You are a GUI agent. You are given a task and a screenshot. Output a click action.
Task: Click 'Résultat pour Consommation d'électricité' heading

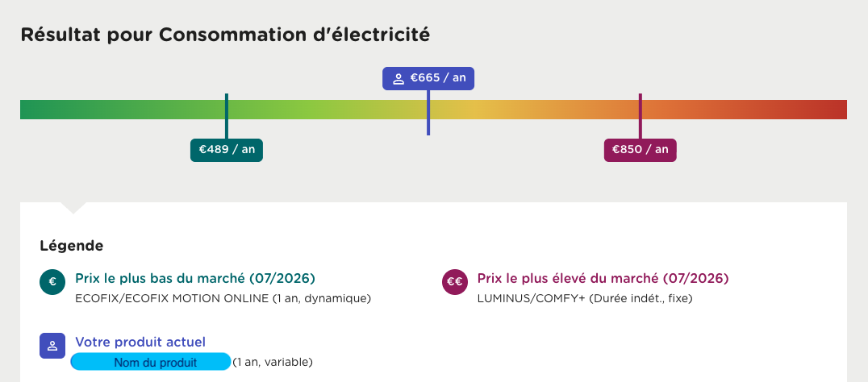pyautogui.click(x=225, y=35)
